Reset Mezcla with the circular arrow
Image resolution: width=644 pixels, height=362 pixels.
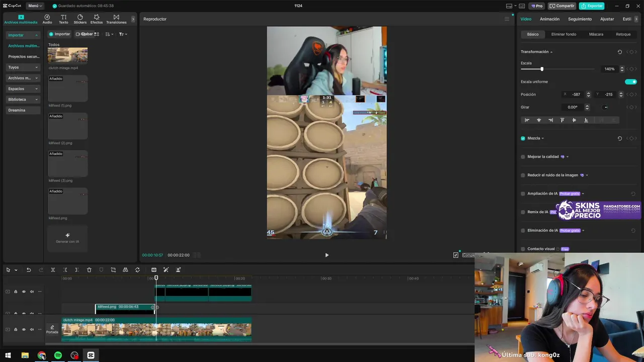click(x=619, y=138)
